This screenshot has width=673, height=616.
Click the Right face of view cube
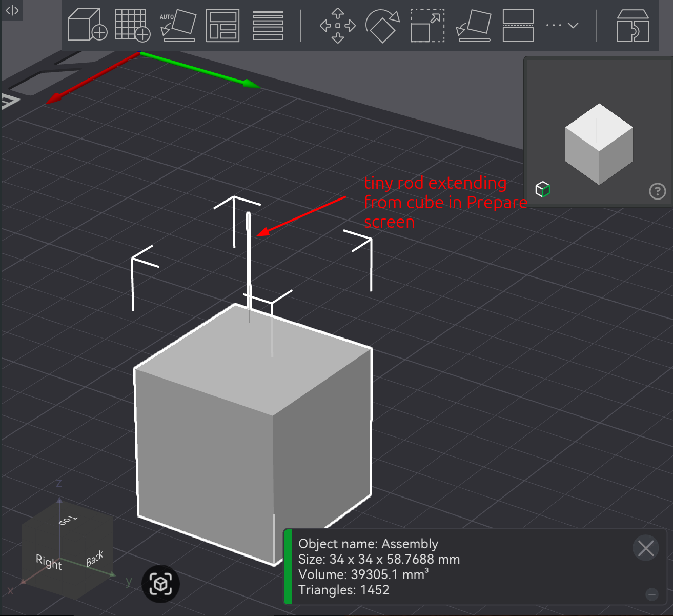49,562
